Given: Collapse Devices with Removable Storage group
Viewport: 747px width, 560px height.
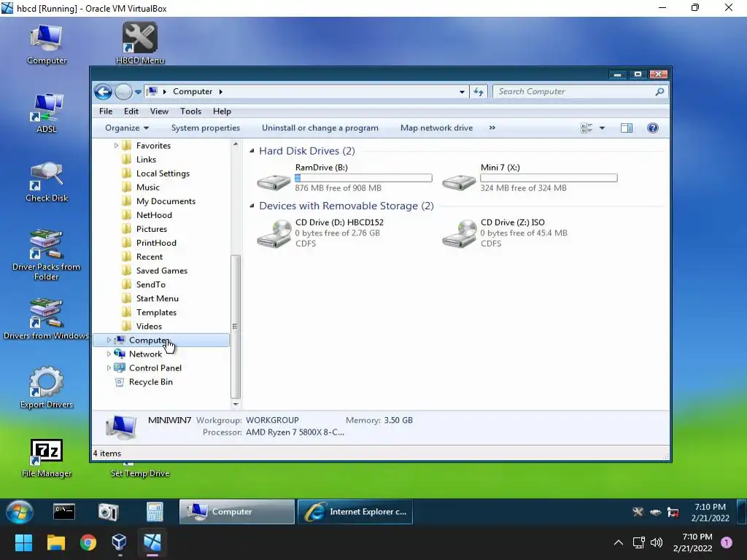Looking at the screenshot, I should pyautogui.click(x=252, y=206).
